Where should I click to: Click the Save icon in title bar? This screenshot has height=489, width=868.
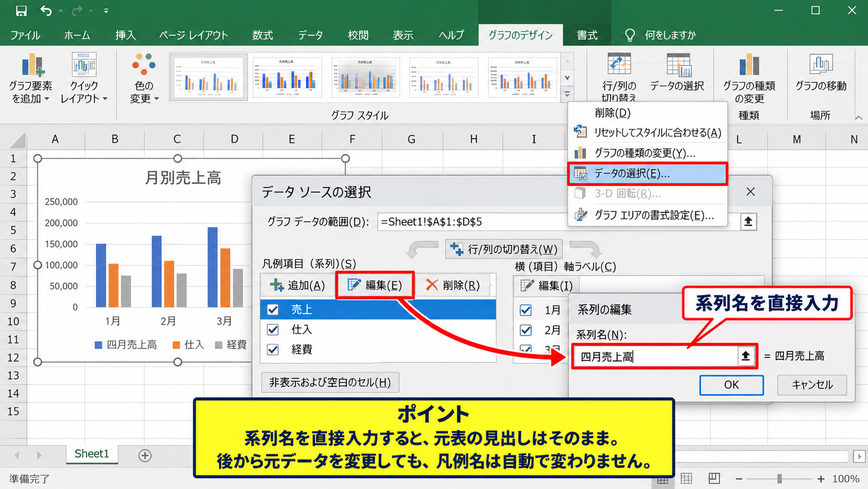[x=21, y=10]
